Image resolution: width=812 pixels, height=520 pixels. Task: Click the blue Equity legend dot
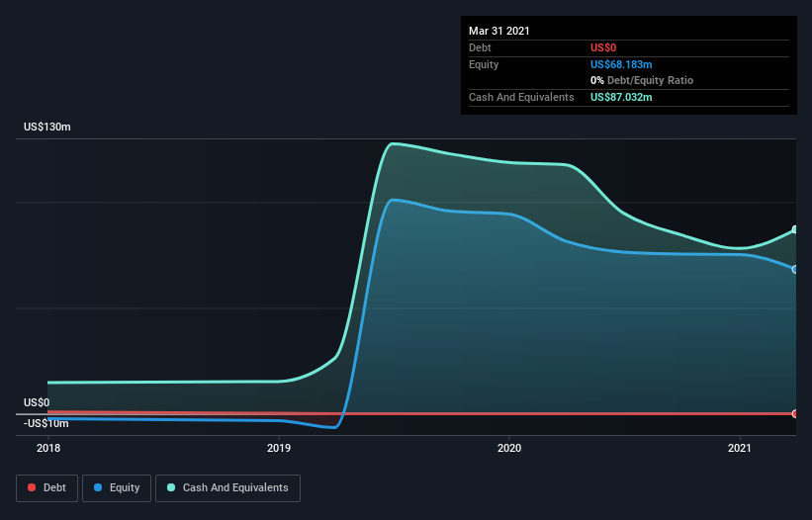(x=98, y=487)
